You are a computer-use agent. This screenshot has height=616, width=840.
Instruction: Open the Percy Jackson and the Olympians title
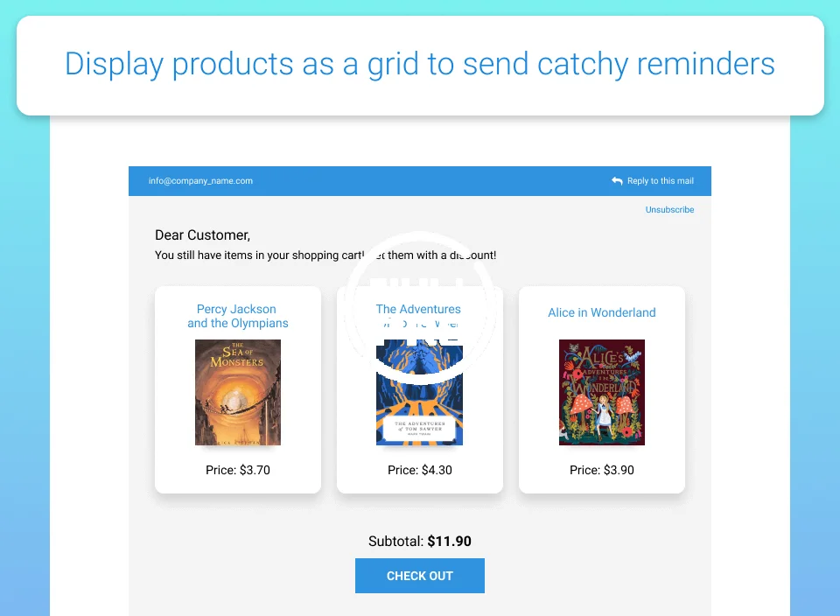238,316
